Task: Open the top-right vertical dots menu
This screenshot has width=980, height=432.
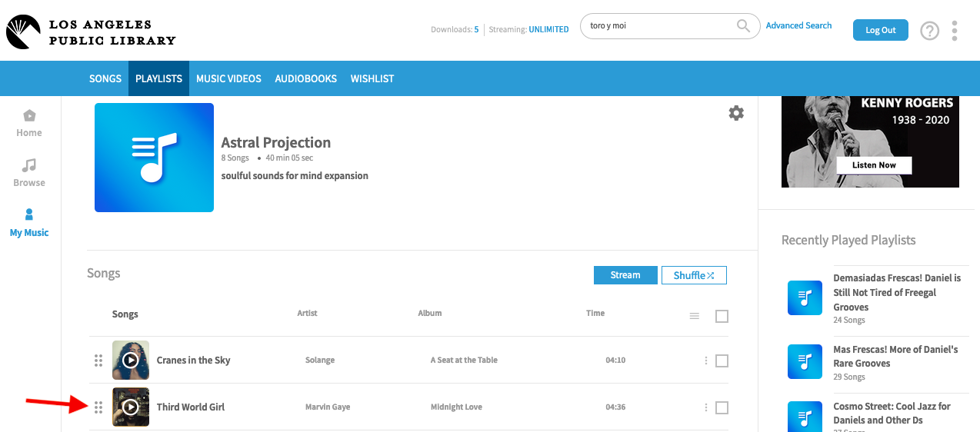Action: pyautogui.click(x=955, y=31)
